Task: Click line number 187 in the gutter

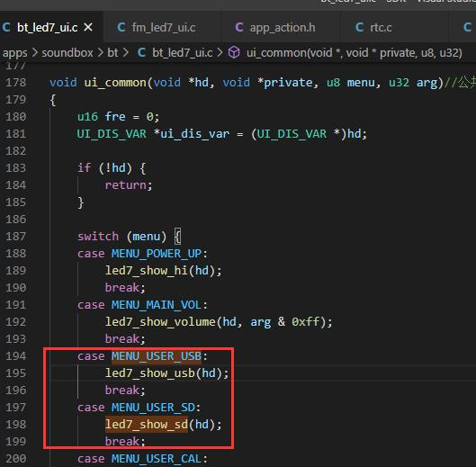Action: click(16, 237)
